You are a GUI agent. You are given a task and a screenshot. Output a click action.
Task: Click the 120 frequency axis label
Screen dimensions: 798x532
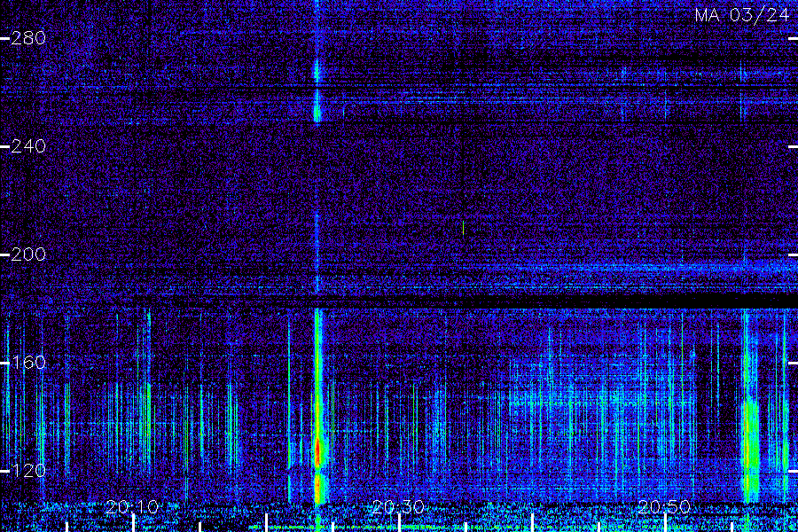point(28,471)
